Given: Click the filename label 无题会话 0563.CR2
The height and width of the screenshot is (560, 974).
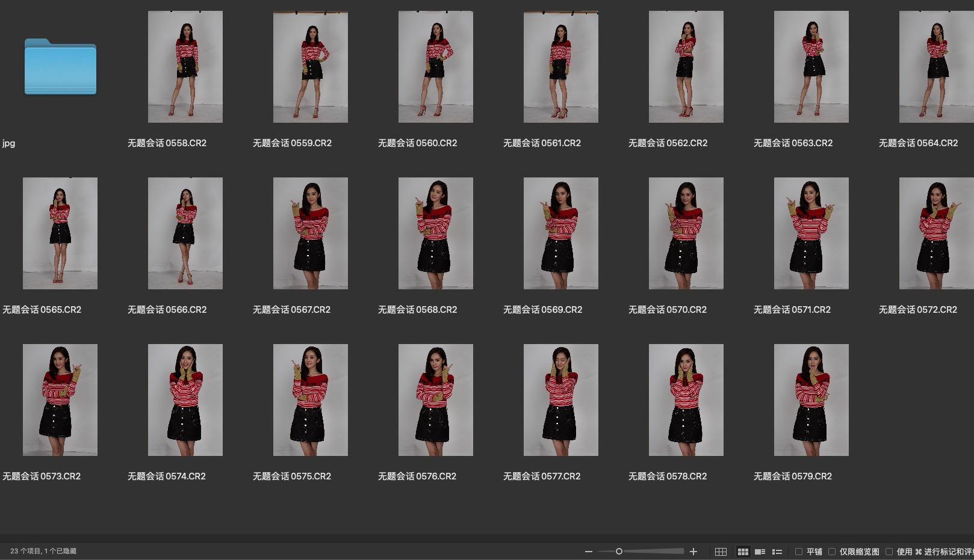Looking at the screenshot, I should pyautogui.click(x=793, y=143).
